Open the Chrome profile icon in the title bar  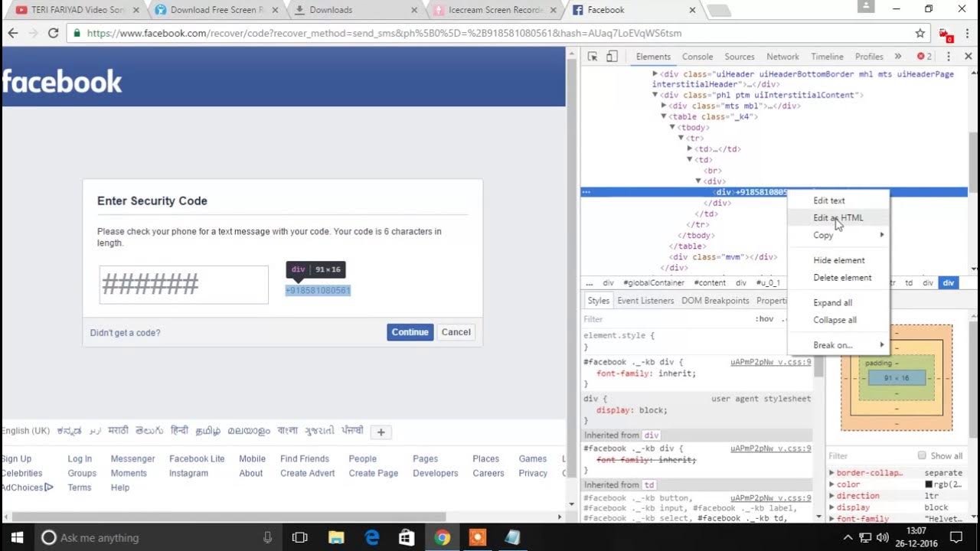coord(866,6)
